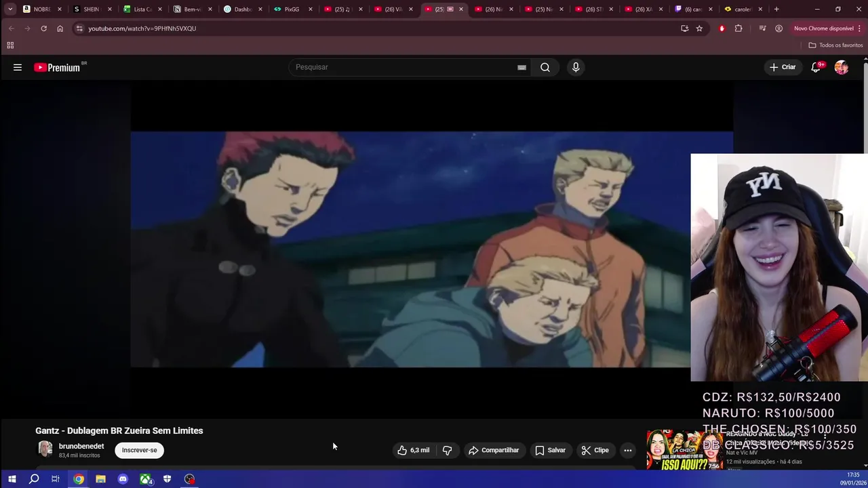Screen dimensions: 868x488
Task: Share the video via Compartilhar
Action: tap(494, 450)
